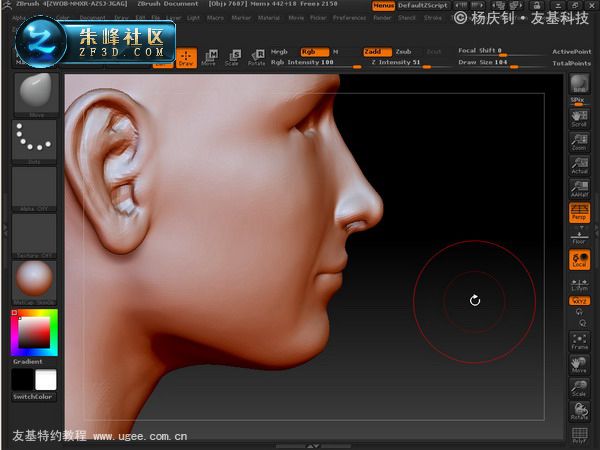Open the MatCap material sphere selector
The height and width of the screenshot is (450, 600).
[34, 283]
